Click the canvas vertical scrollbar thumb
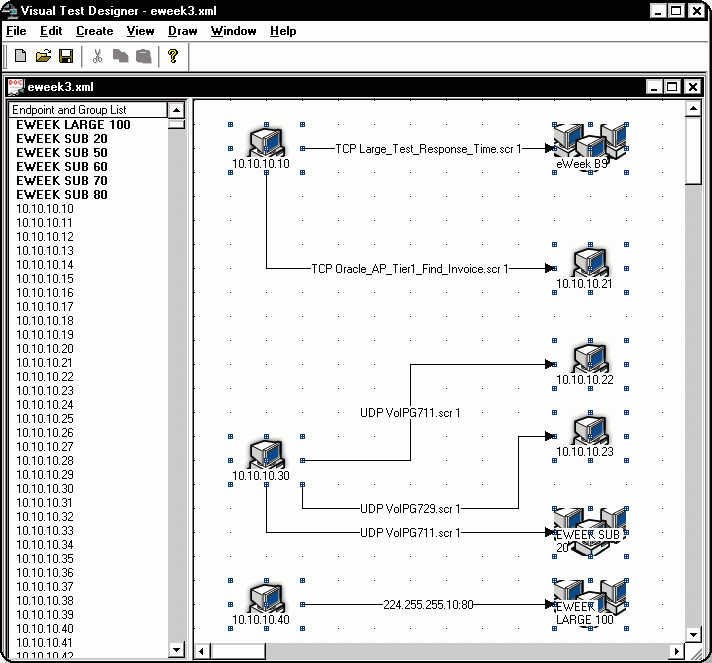The height and width of the screenshot is (663, 712). pos(693,150)
